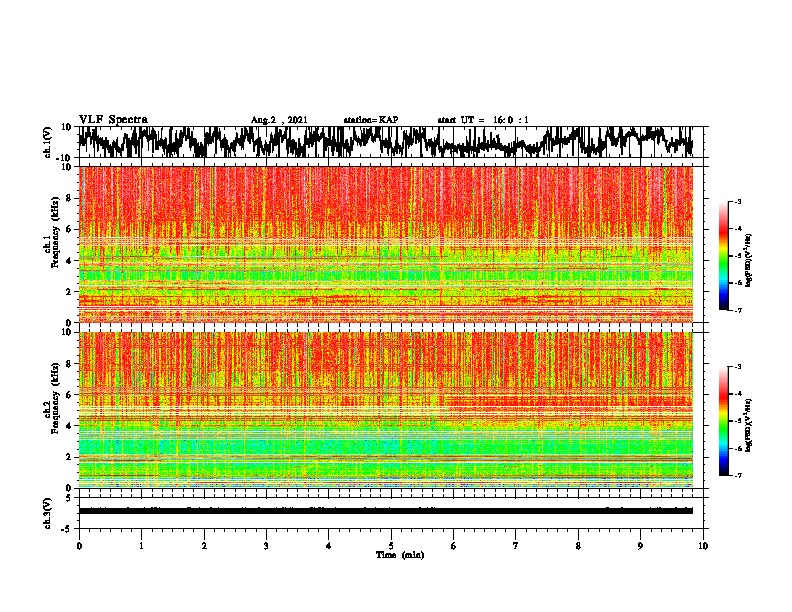Click the ch.3(V) black waveform band
Screen dimensions: 792x612
pyautogui.click(x=386, y=511)
